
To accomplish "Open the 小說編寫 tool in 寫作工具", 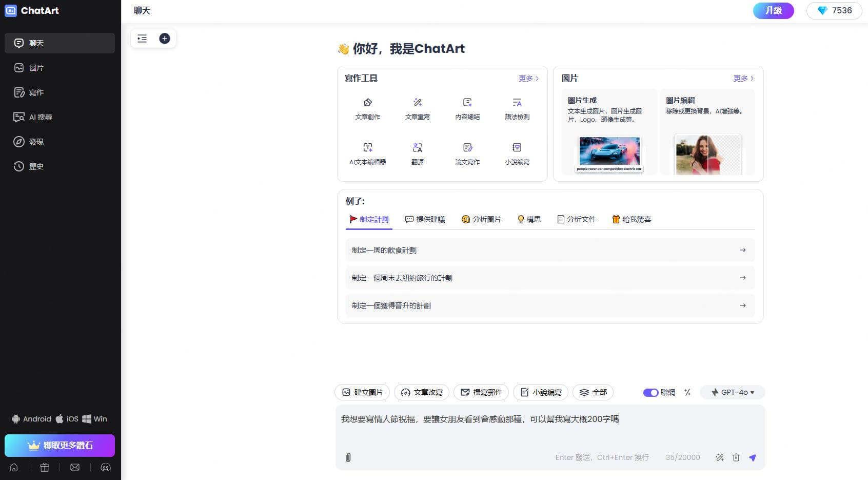I will pos(517,154).
